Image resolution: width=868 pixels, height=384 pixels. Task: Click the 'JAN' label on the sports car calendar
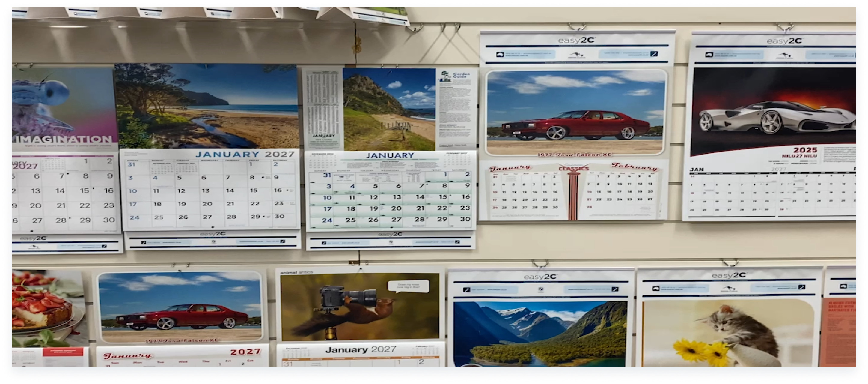coord(697,169)
